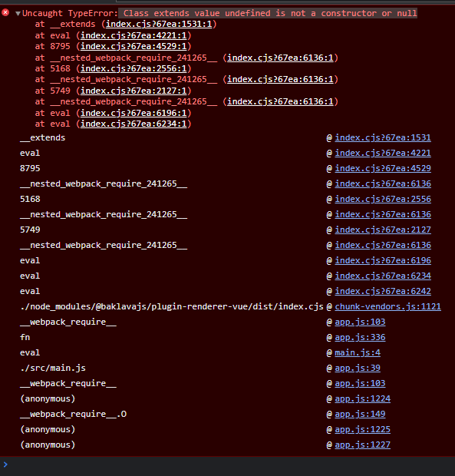Open the app.js:1227 source link
455x476 pixels.
[362, 445]
